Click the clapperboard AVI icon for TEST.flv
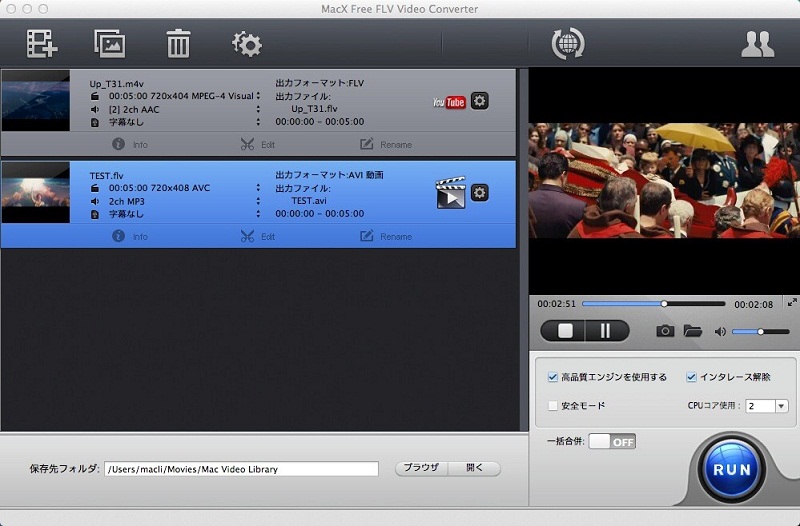 coord(451,193)
